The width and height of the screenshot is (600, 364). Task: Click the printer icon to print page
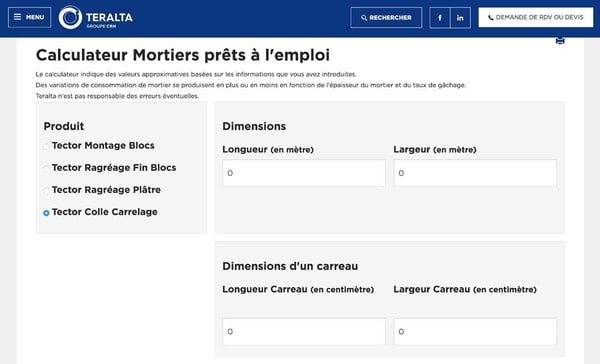[560, 41]
